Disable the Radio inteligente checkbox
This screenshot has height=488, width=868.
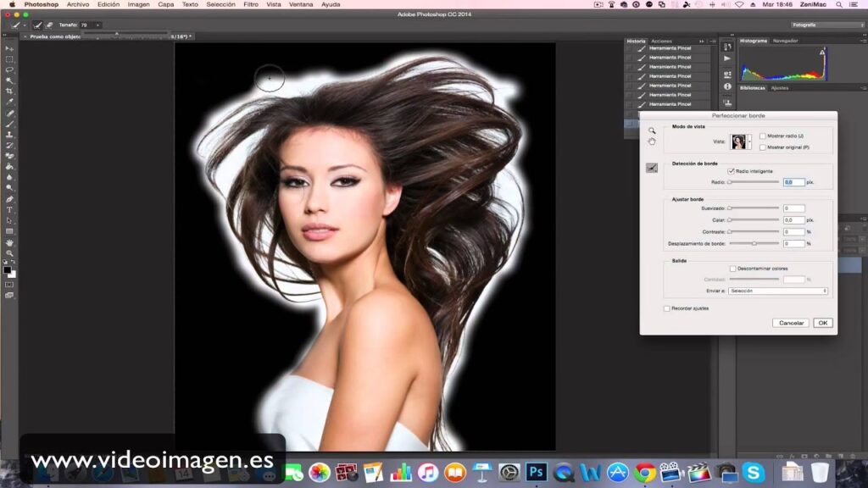click(x=731, y=171)
